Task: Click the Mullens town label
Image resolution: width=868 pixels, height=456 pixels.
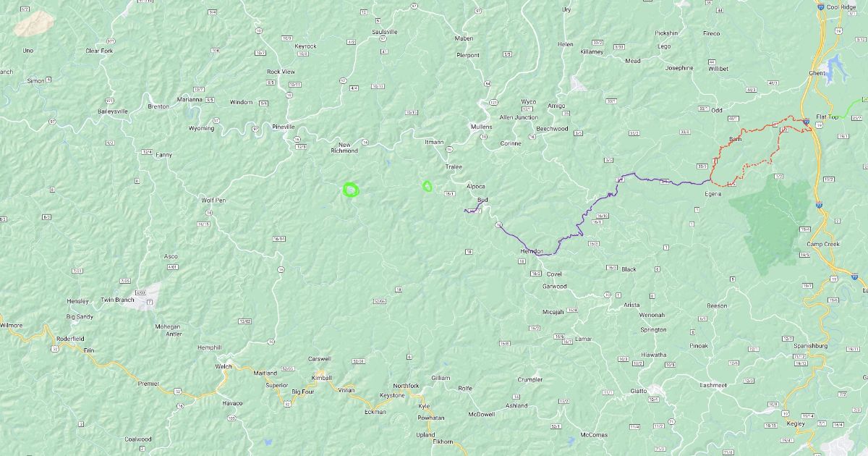Action: 481,127
